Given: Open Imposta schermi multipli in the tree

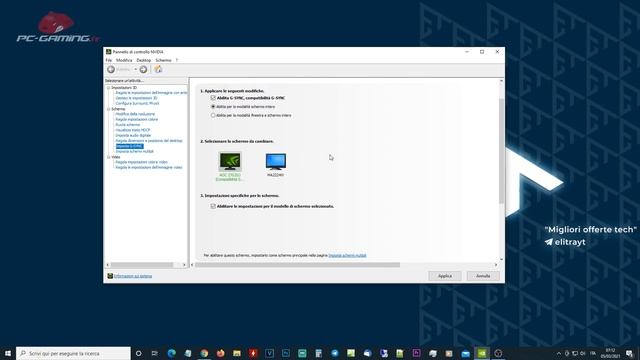Looking at the screenshot, I should (x=135, y=151).
